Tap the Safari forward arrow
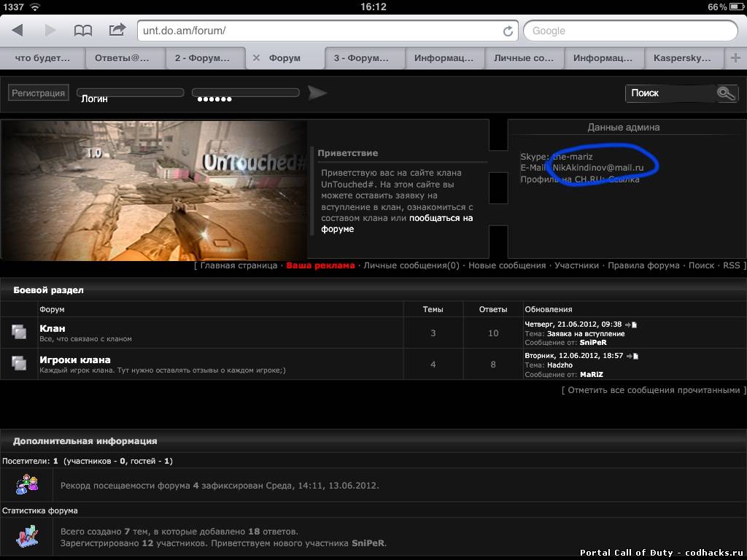 click(50, 31)
